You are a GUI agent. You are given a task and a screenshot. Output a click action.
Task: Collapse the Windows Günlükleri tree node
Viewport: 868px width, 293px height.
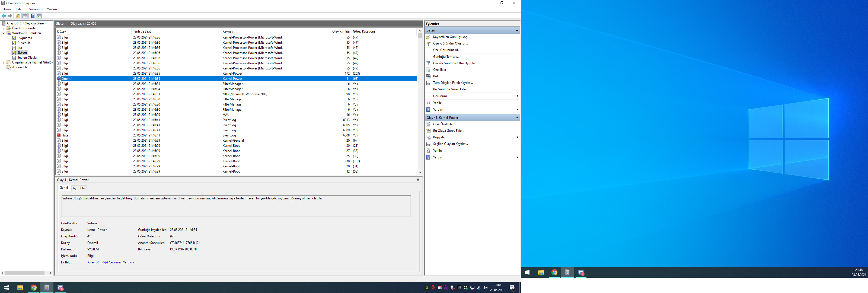pyautogui.click(x=4, y=33)
